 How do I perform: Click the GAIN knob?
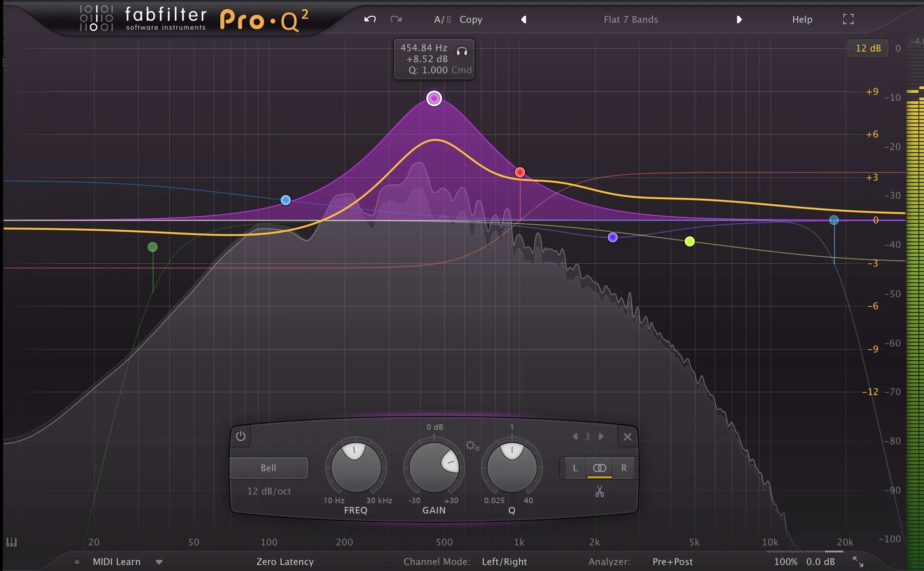[x=434, y=467]
